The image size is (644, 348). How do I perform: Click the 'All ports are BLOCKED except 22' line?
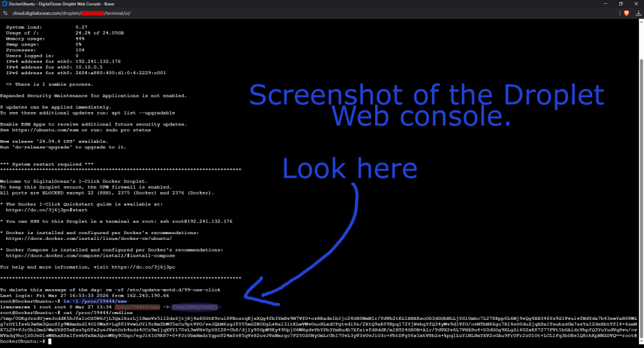click(x=107, y=193)
